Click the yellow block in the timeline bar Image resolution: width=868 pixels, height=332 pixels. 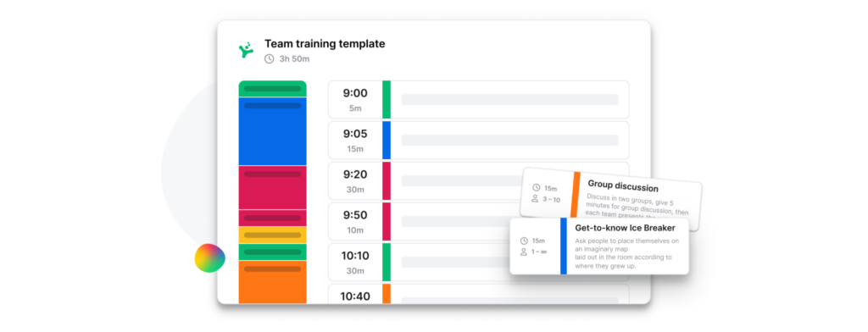click(272, 235)
